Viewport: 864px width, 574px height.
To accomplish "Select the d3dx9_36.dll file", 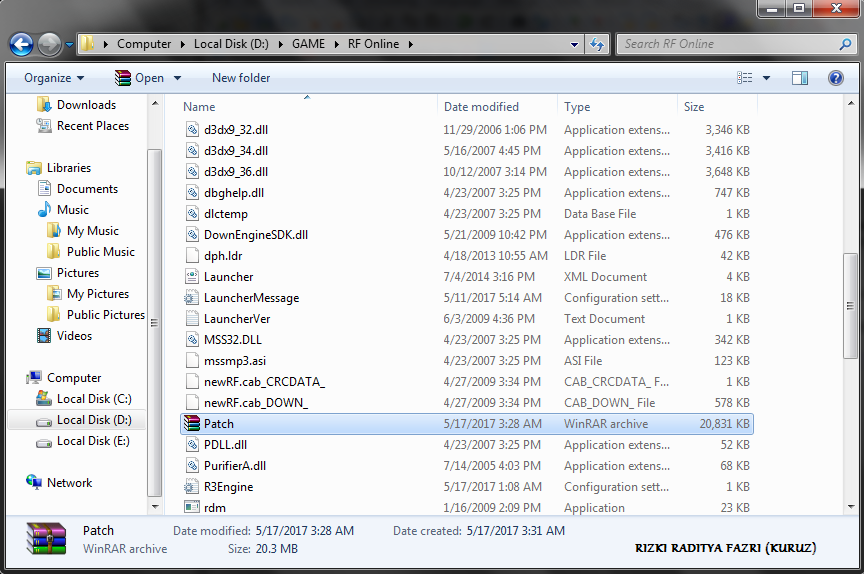I will (235, 172).
